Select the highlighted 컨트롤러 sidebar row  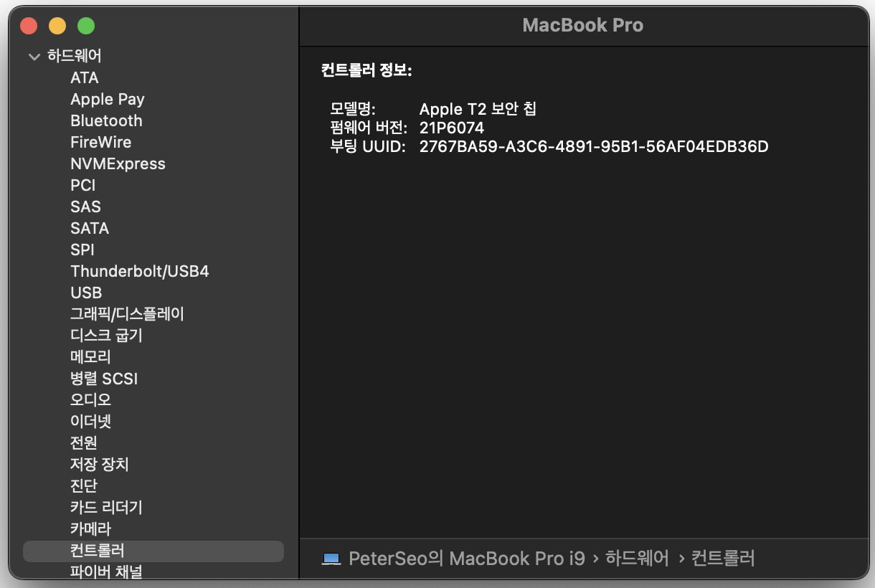[x=153, y=551]
